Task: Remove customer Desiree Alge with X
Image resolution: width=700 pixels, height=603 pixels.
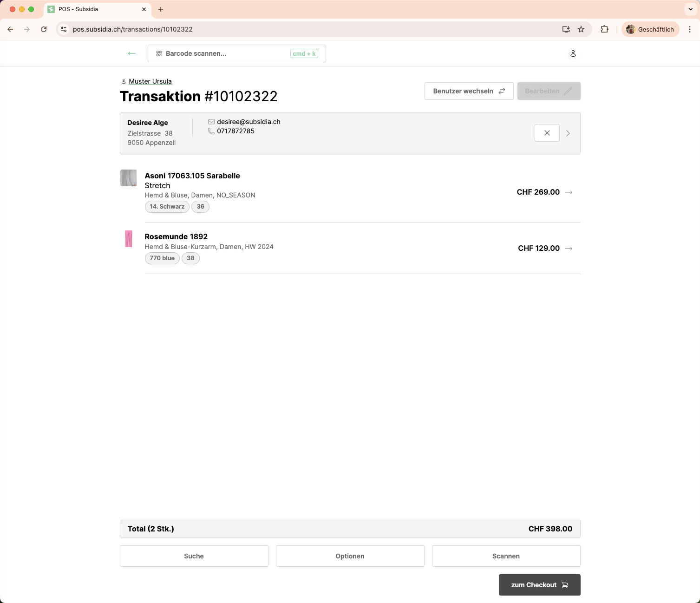Action: click(x=547, y=133)
